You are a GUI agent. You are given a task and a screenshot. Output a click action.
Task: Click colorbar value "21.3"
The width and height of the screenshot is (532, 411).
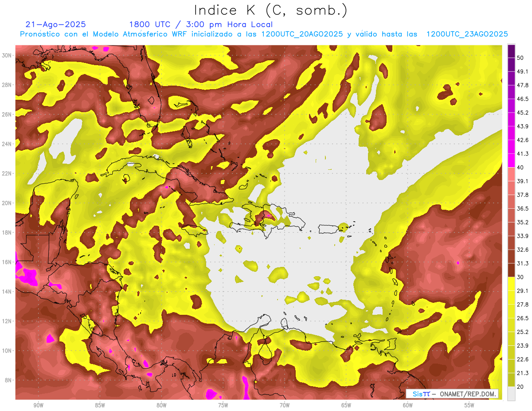click(x=522, y=373)
